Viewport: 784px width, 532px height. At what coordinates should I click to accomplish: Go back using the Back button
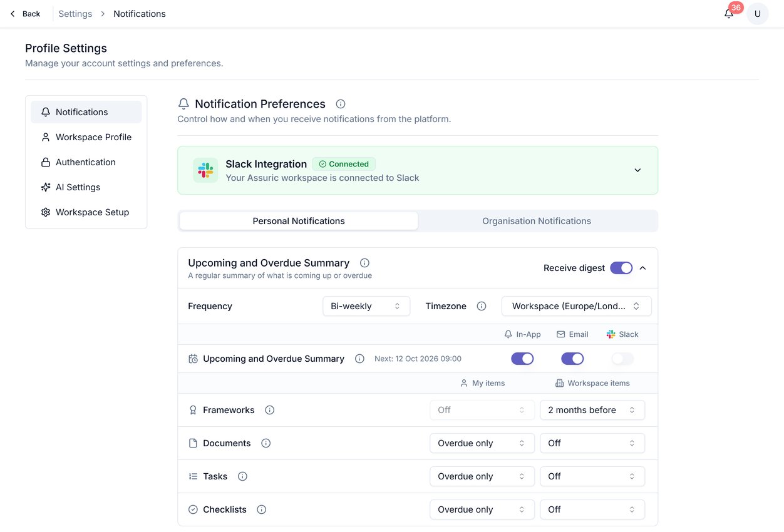25,14
